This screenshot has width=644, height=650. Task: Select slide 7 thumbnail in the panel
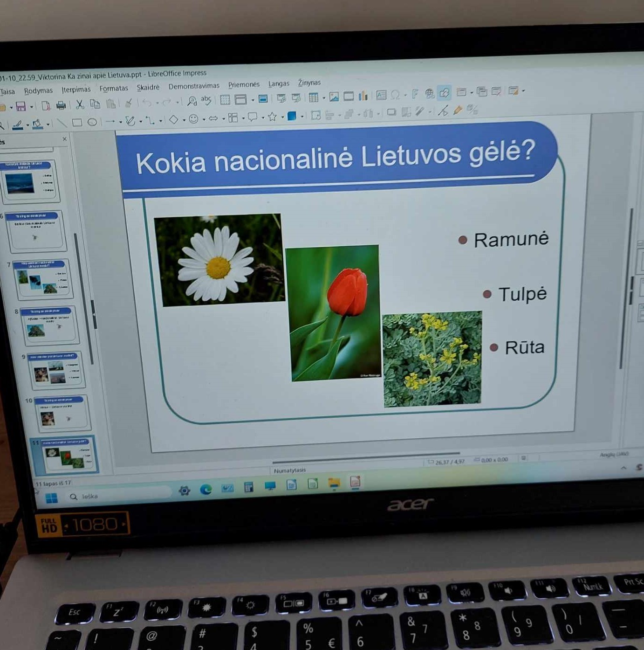(x=43, y=279)
